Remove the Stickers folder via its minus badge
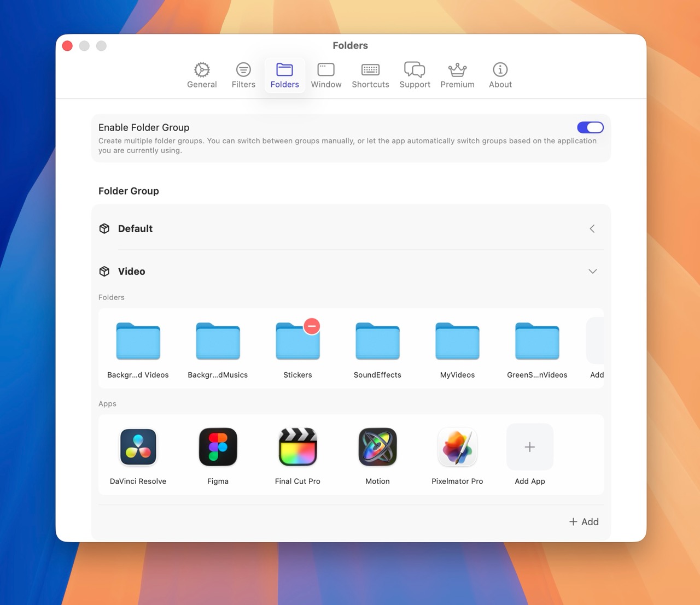The image size is (700, 605). pos(312,326)
